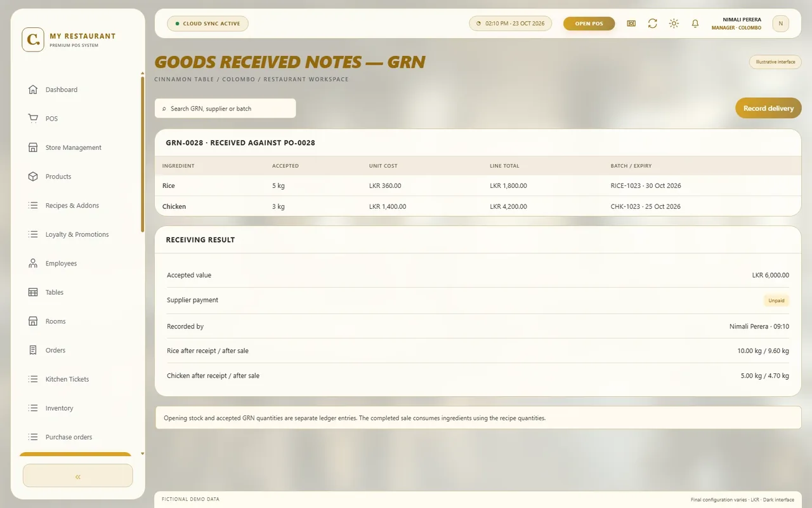Click the Illustrative interface tag

[775, 62]
